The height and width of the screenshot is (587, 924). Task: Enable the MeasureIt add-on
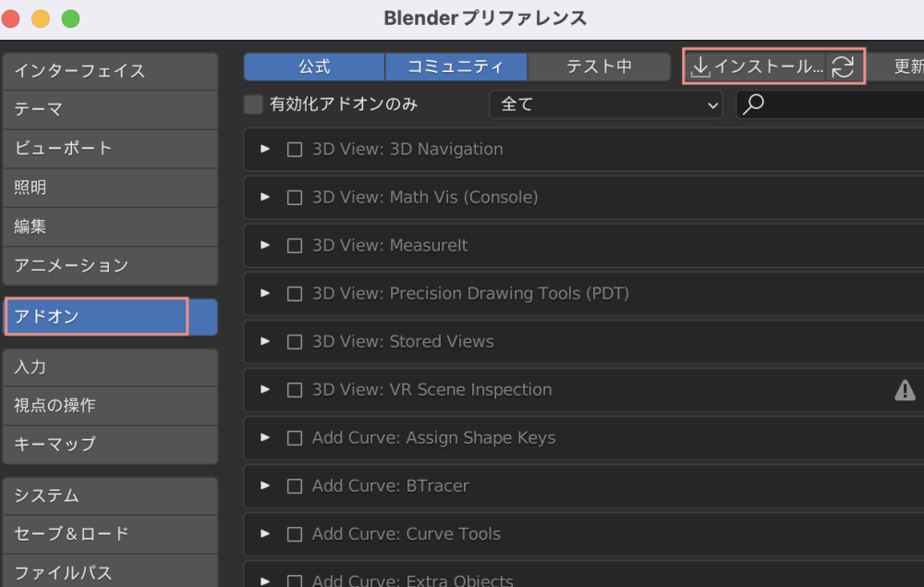(x=295, y=245)
